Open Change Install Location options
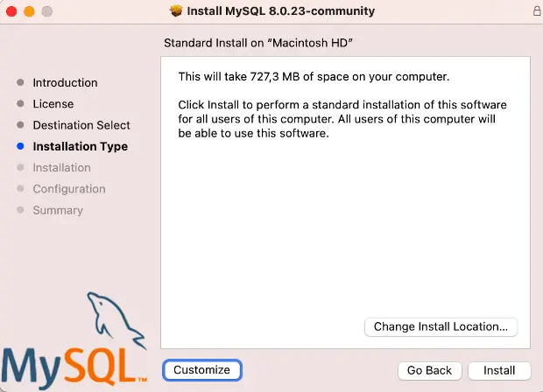Image resolution: width=543 pixels, height=392 pixels. coord(441,326)
